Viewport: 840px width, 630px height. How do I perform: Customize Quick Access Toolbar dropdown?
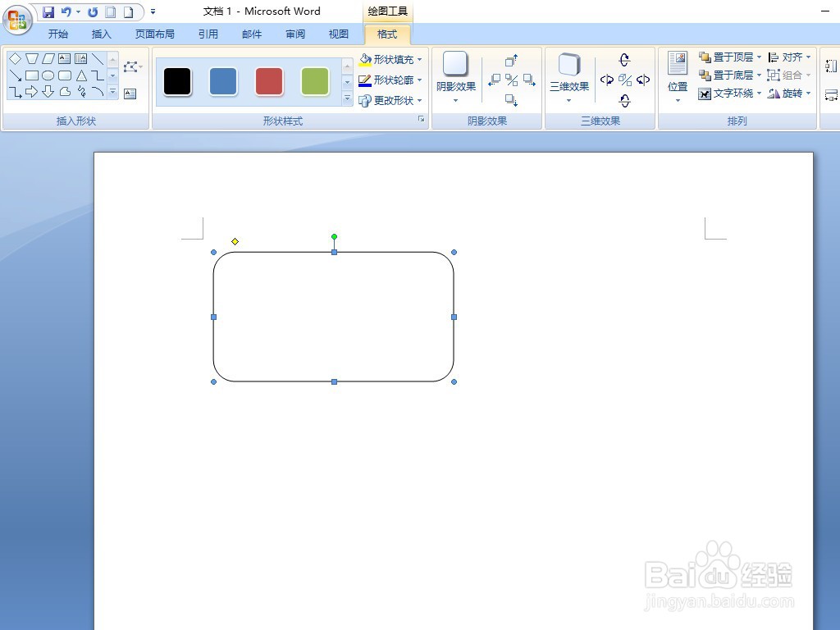(x=153, y=11)
